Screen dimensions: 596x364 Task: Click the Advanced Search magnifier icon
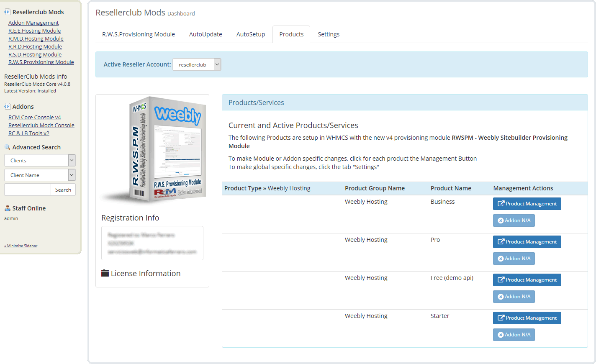7,147
